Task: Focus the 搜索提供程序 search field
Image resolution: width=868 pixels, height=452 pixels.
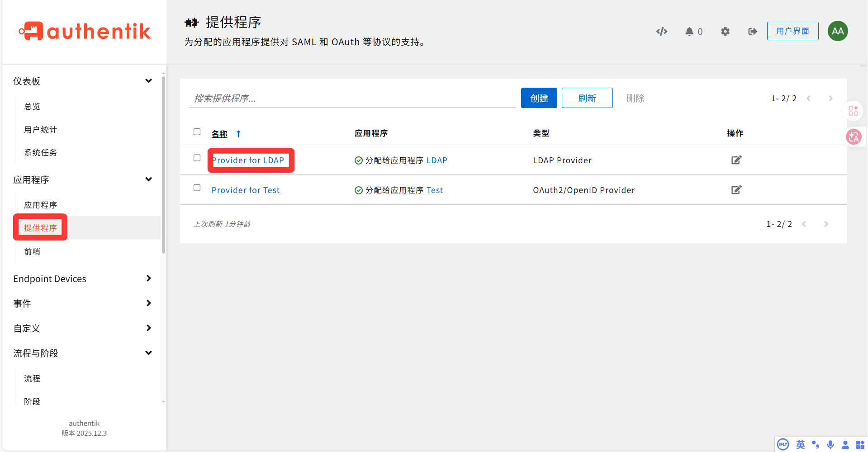Action: pos(352,98)
